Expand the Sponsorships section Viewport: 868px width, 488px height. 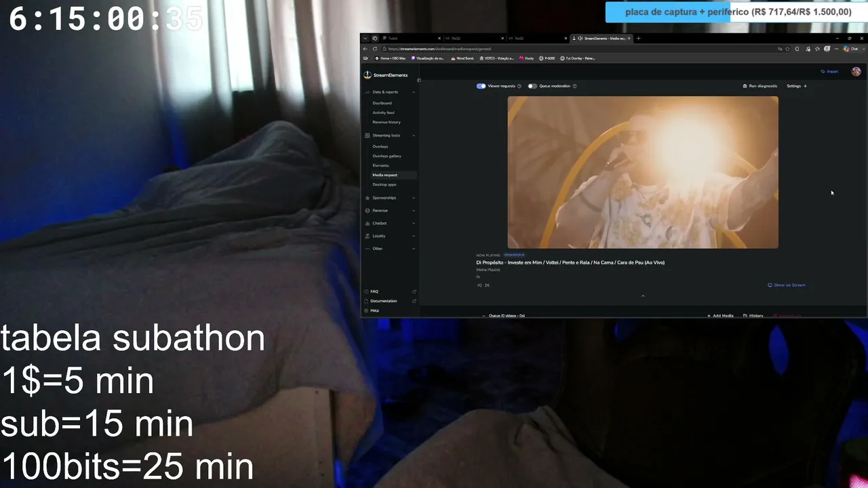(390, 198)
